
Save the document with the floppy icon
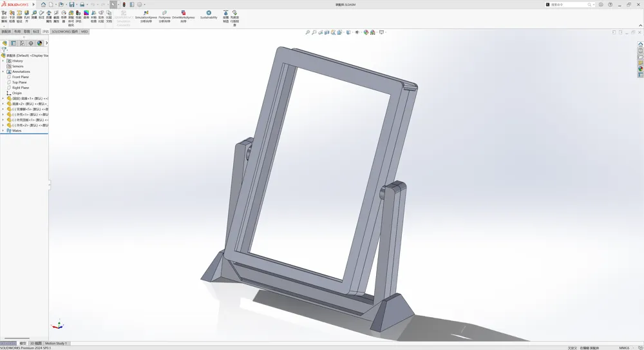click(71, 5)
